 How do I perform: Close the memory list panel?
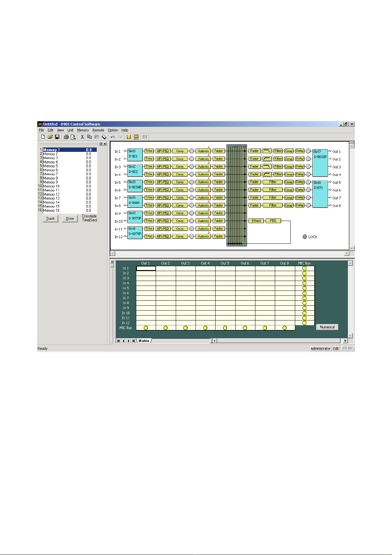(105, 144)
